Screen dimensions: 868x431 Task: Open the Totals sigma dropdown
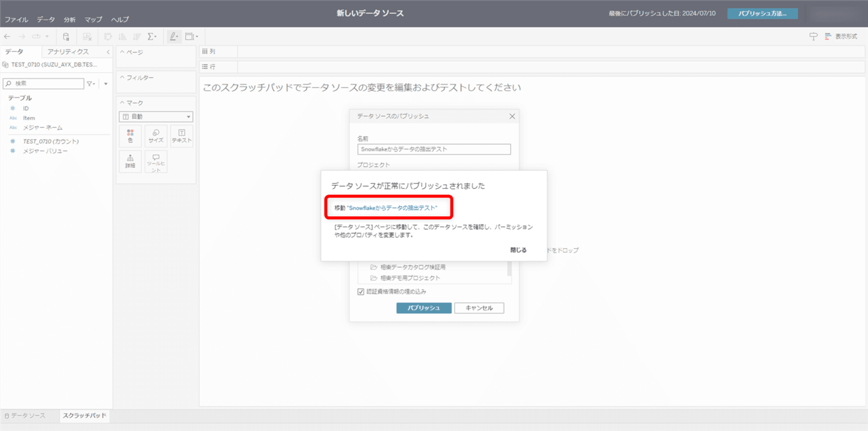(152, 36)
